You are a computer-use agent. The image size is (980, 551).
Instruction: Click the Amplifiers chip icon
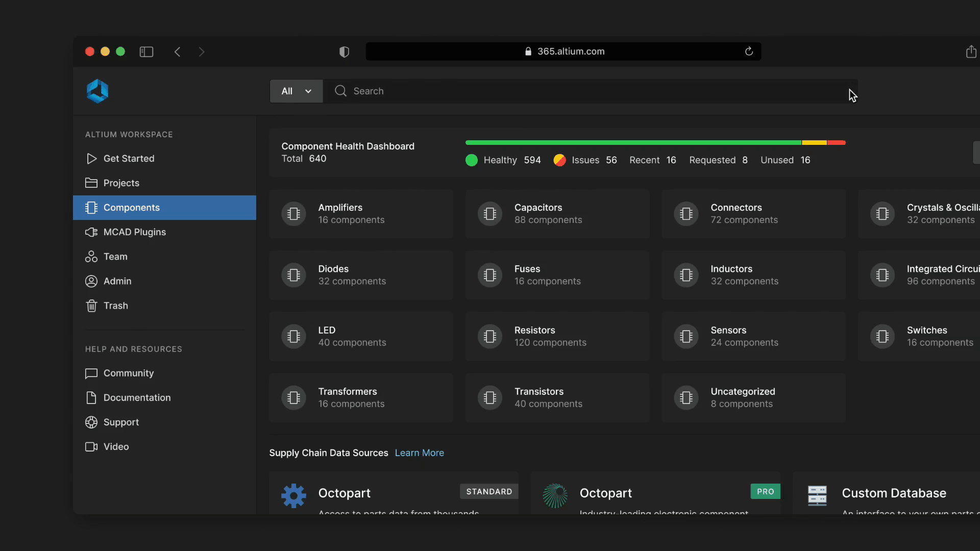click(x=293, y=214)
